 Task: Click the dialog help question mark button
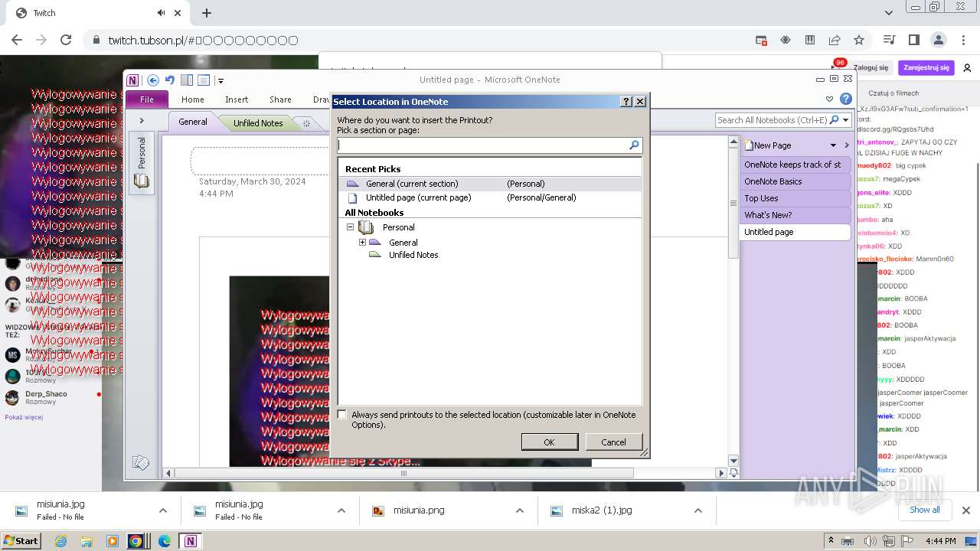626,101
